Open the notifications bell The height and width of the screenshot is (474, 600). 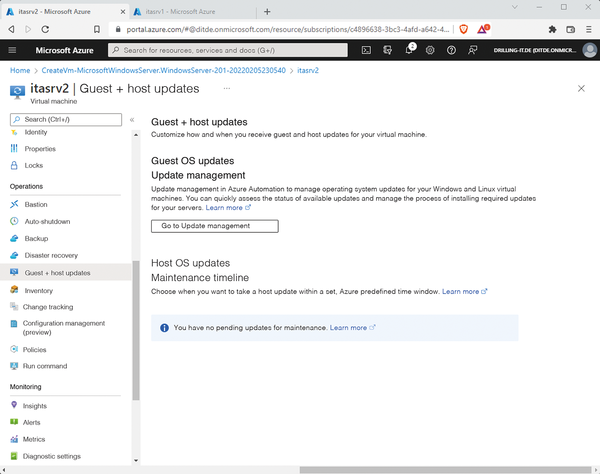point(409,50)
